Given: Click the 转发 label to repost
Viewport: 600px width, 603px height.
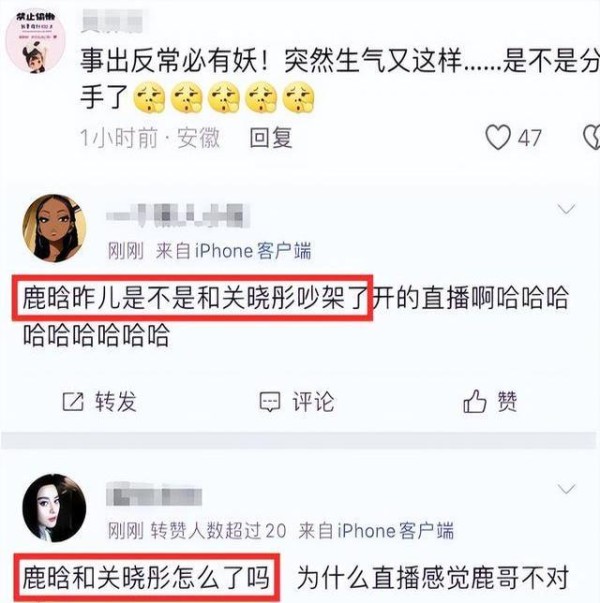Looking at the screenshot, I should (116, 402).
